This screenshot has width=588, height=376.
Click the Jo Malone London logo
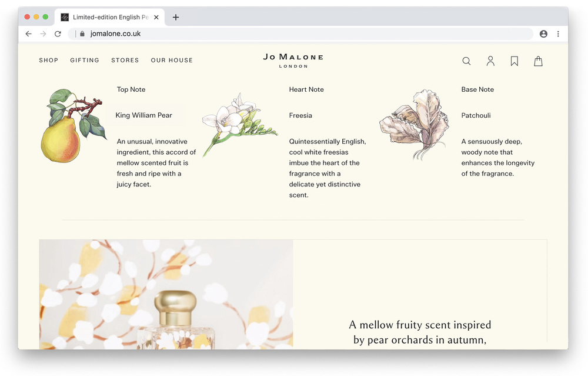pyautogui.click(x=293, y=61)
